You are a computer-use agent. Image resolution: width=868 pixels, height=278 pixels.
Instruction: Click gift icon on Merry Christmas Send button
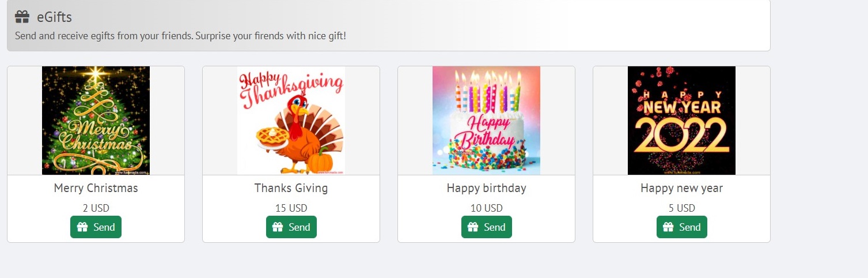[82, 227]
